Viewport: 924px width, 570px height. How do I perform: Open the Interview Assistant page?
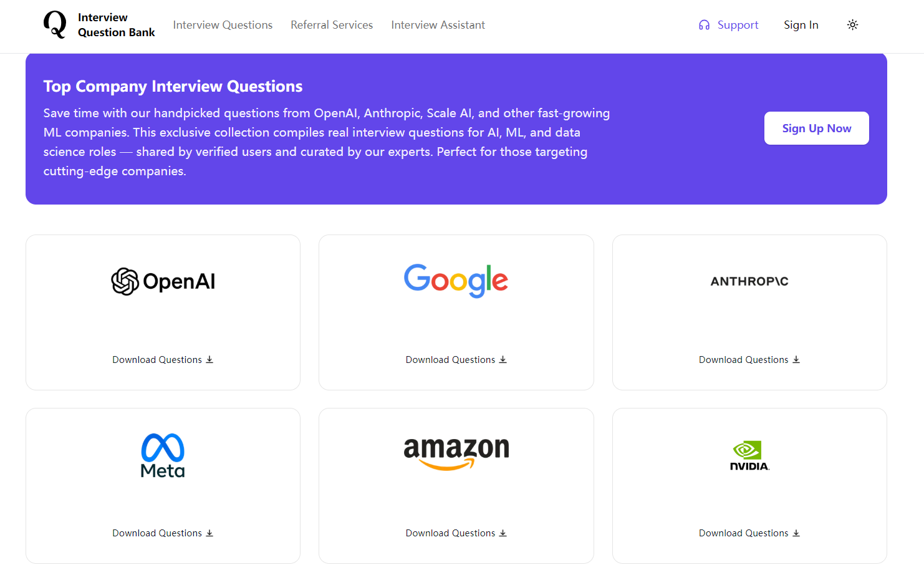click(x=438, y=25)
